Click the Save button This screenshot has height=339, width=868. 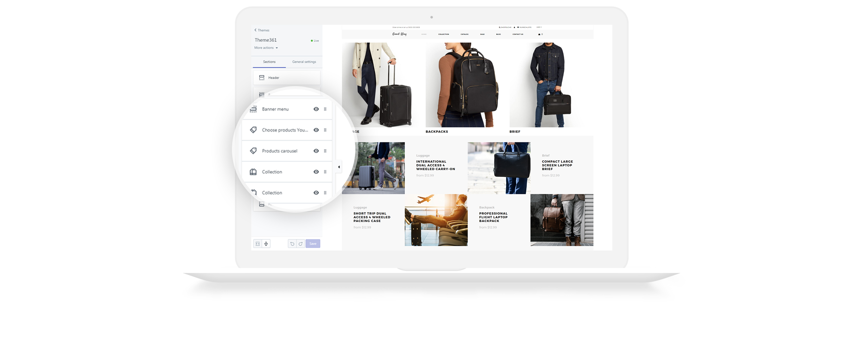(313, 244)
